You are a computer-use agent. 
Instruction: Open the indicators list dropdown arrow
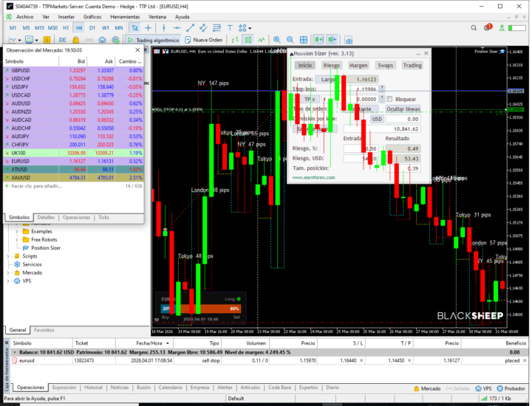(36, 41)
